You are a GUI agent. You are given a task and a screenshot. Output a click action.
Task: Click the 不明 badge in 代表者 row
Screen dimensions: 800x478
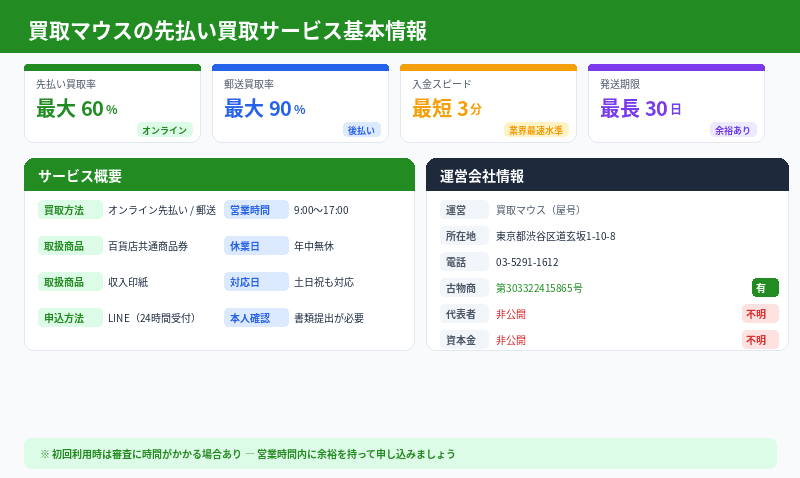tap(760, 314)
